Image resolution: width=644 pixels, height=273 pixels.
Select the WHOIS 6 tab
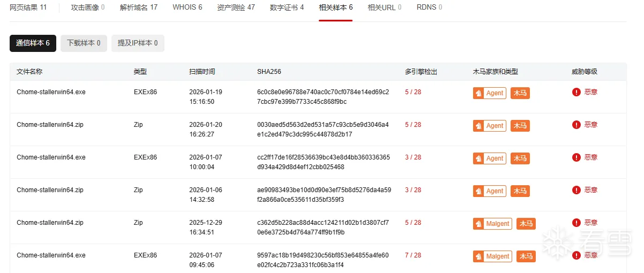188,7
